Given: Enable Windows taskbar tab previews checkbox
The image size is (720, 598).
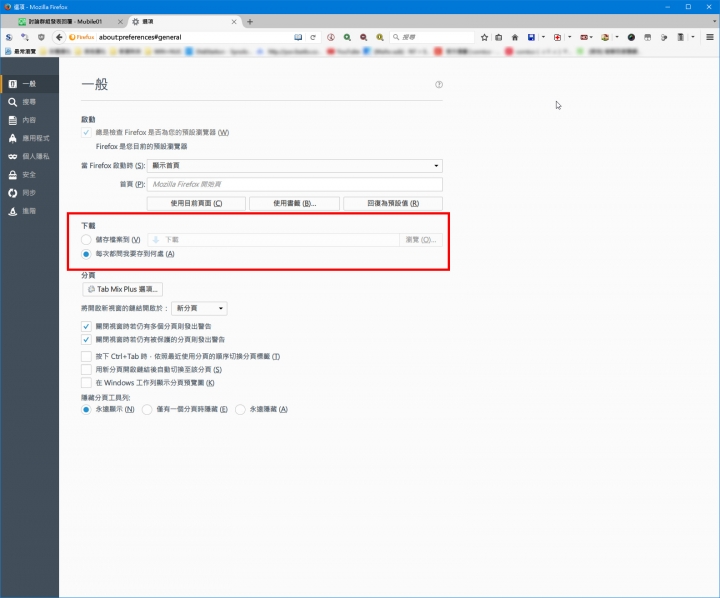Looking at the screenshot, I should (86, 383).
